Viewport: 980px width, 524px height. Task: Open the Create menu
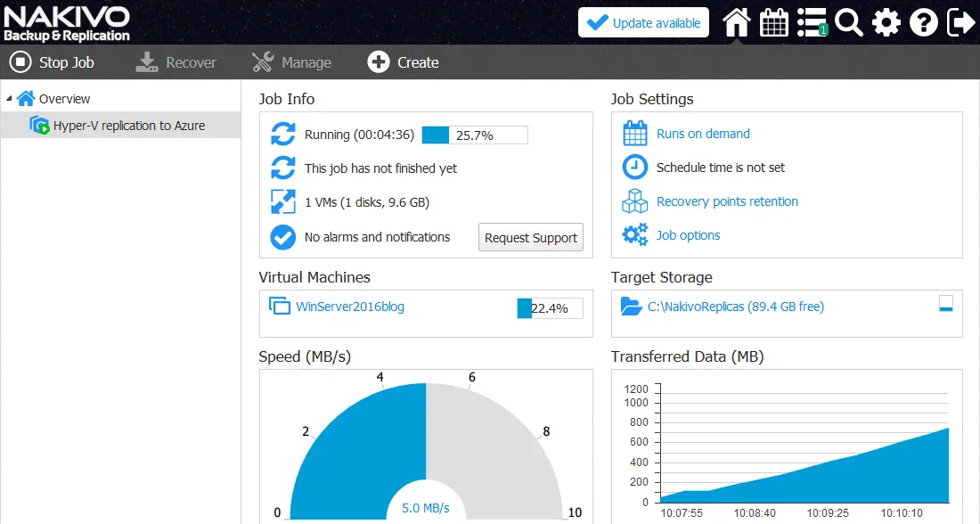[x=404, y=62]
